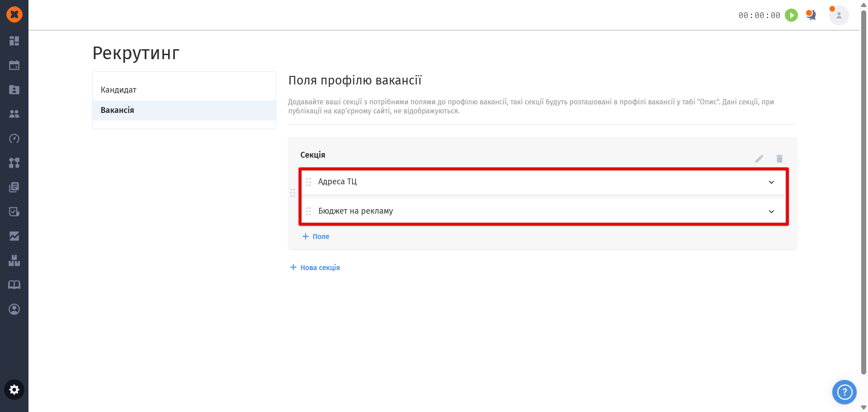Open the dashboard grid icon in sidebar
Image resolution: width=868 pixels, height=412 pixels.
[14, 41]
